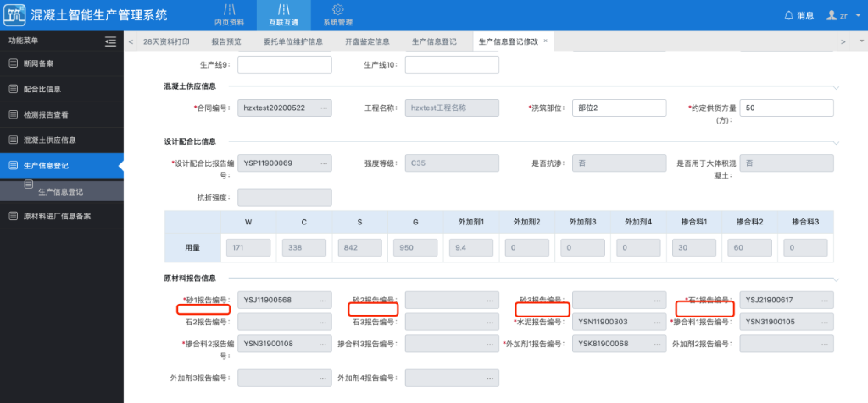Collapse the 混凝土供应信息 section

[836, 87]
